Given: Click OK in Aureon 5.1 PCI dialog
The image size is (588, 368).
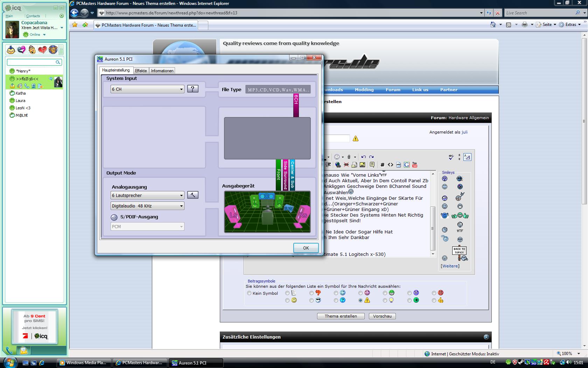Looking at the screenshot, I should (x=306, y=248).
